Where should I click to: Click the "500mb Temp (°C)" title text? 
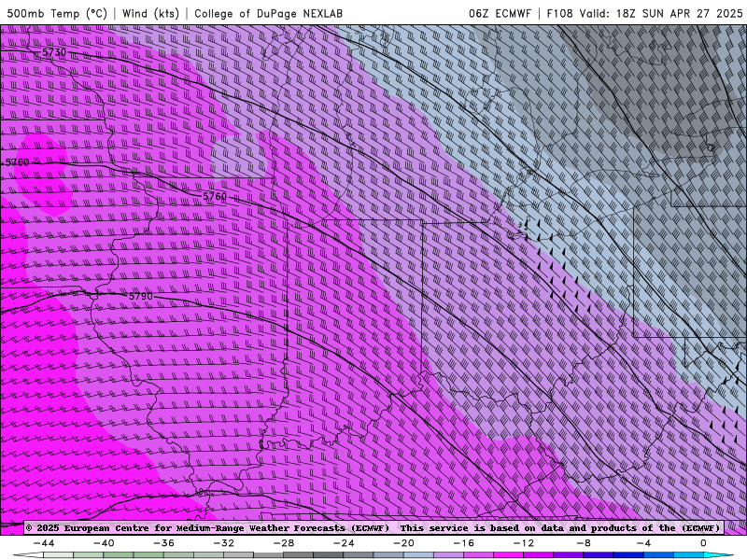pos(57,13)
